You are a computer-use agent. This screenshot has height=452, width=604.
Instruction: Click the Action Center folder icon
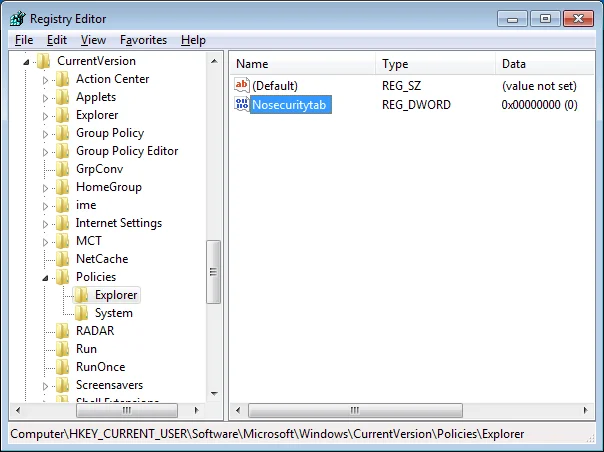tap(62, 79)
